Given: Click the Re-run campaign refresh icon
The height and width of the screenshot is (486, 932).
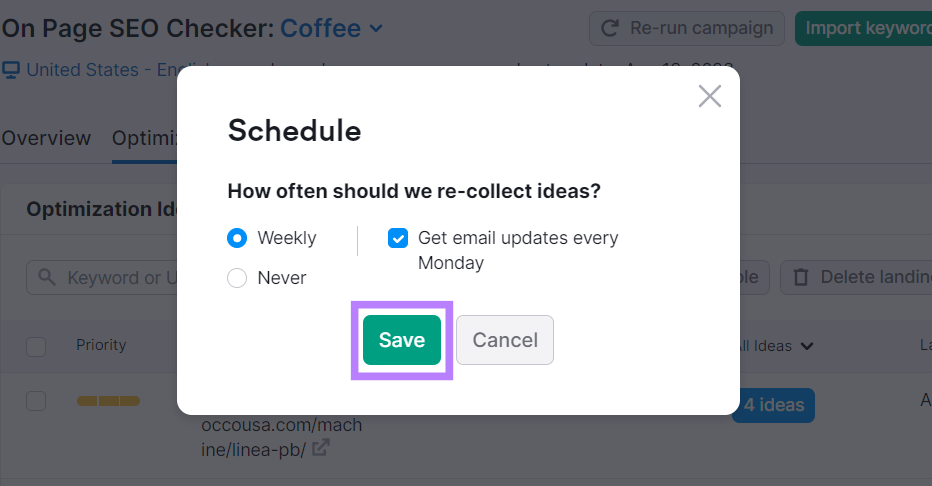Looking at the screenshot, I should [610, 28].
